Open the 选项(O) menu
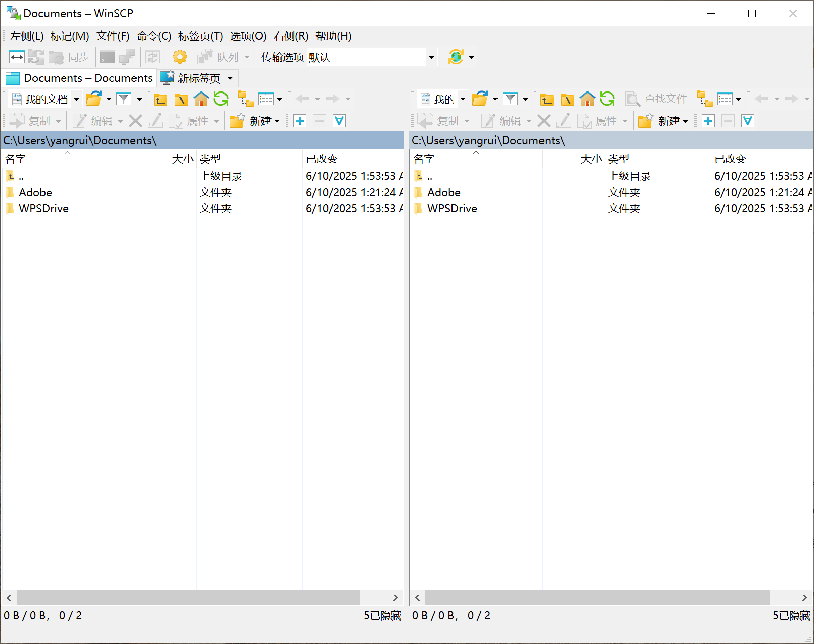This screenshot has height=644, width=814. tap(248, 36)
